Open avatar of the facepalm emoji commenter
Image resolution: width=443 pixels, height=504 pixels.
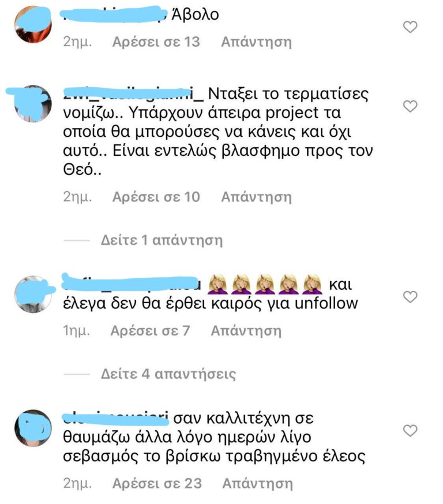[x=33, y=294]
